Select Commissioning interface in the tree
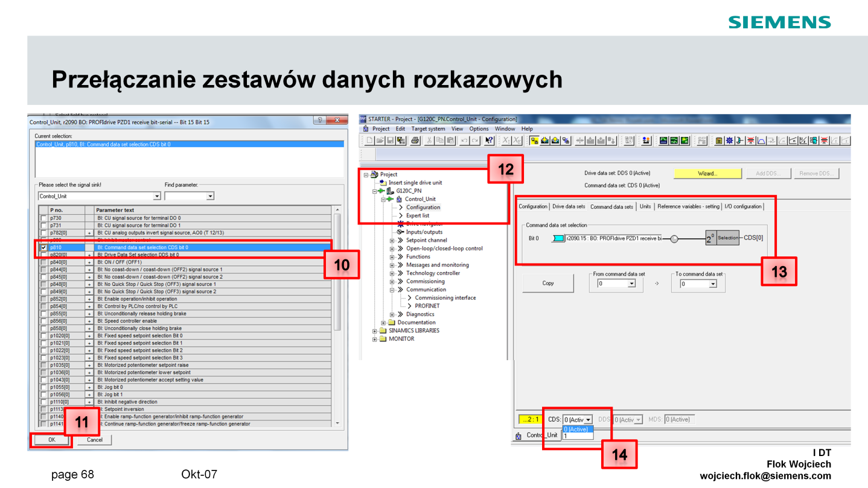Image resolution: width=868 pixels, height=488 pixels. pos(445,297)
